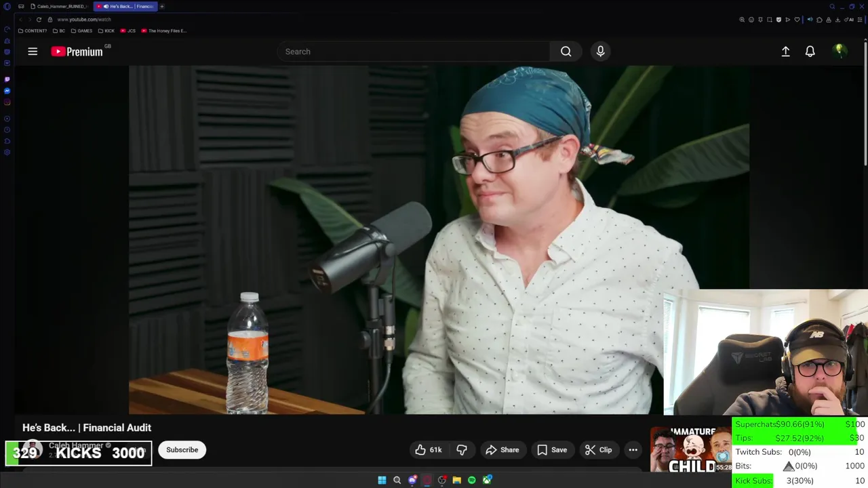Go back in browser history
The width and height of the screenshot is (868, 488).
20,20
